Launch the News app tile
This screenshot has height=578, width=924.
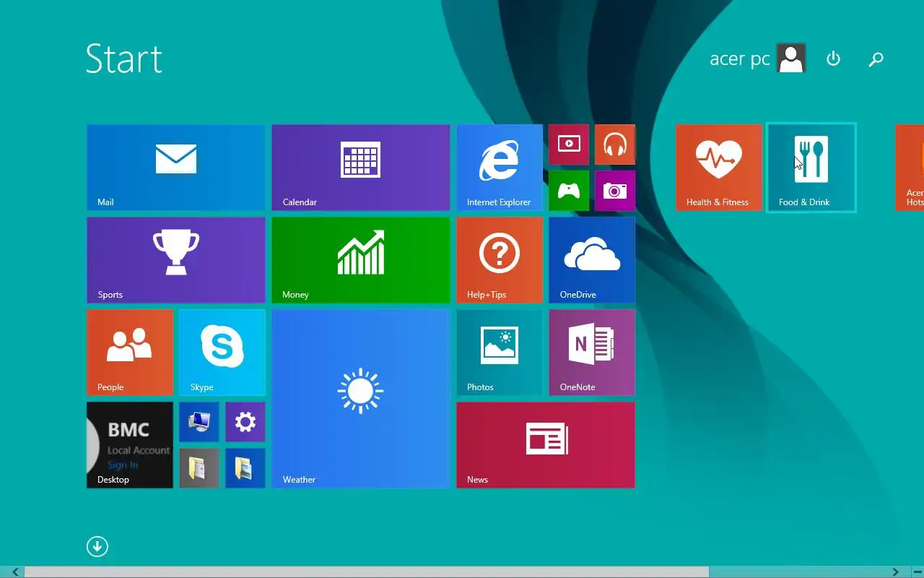click(x=546, y=445)
